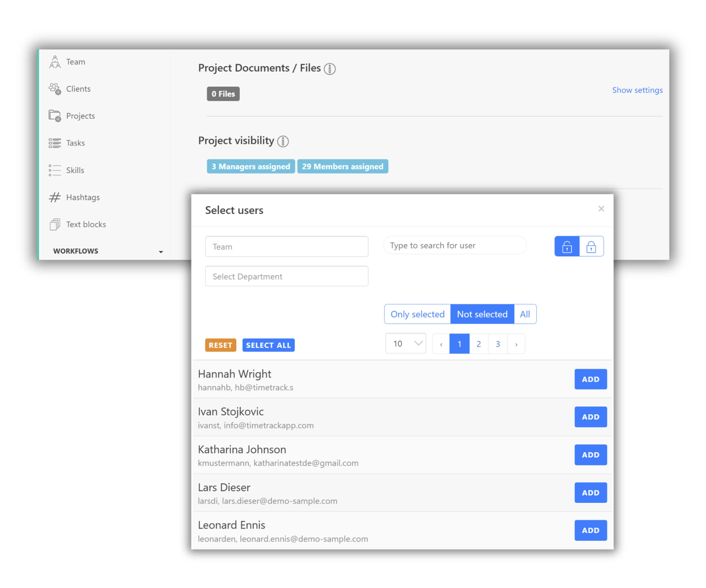Image resolution: width=706 pixels, height=588 pixels.
Task: Show users with the All filter
Action: coord(525,314)
